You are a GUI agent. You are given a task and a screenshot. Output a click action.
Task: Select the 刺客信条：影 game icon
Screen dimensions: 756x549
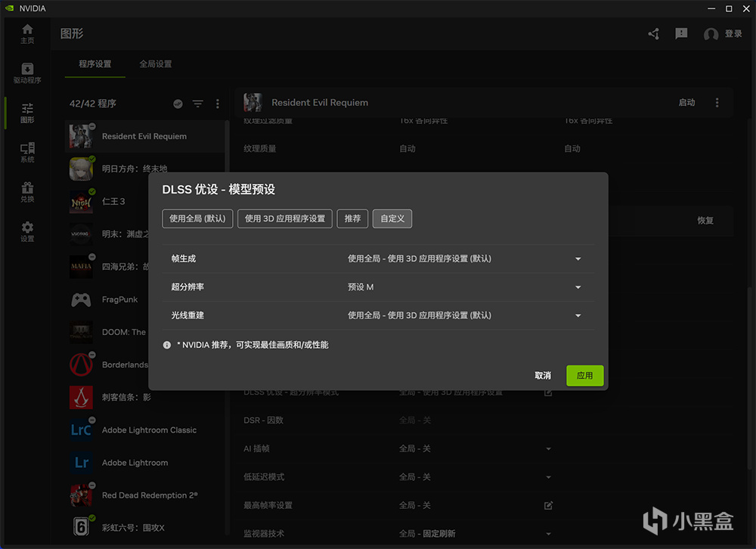pyautogui.click(x=81, y=397)
